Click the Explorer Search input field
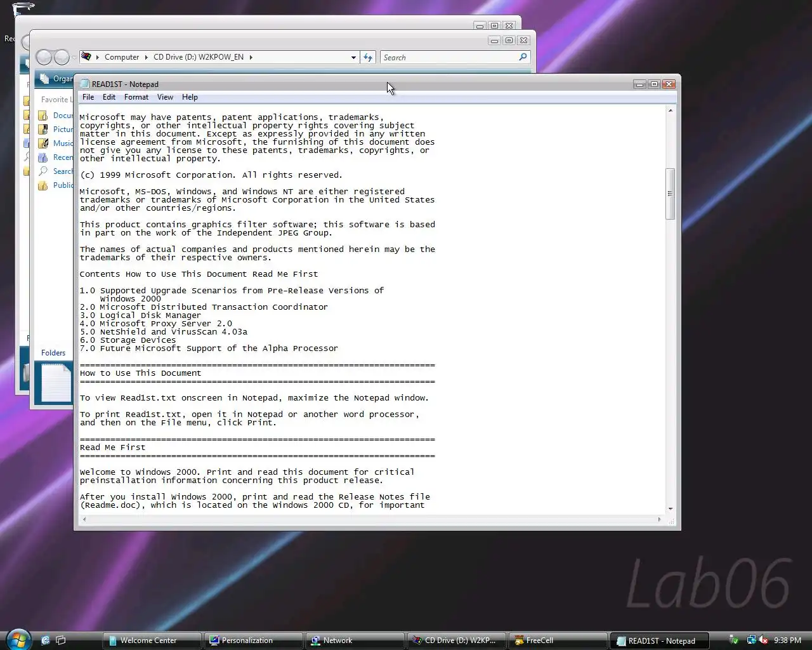The image size is (812, 650). click(x=449, y=57)
